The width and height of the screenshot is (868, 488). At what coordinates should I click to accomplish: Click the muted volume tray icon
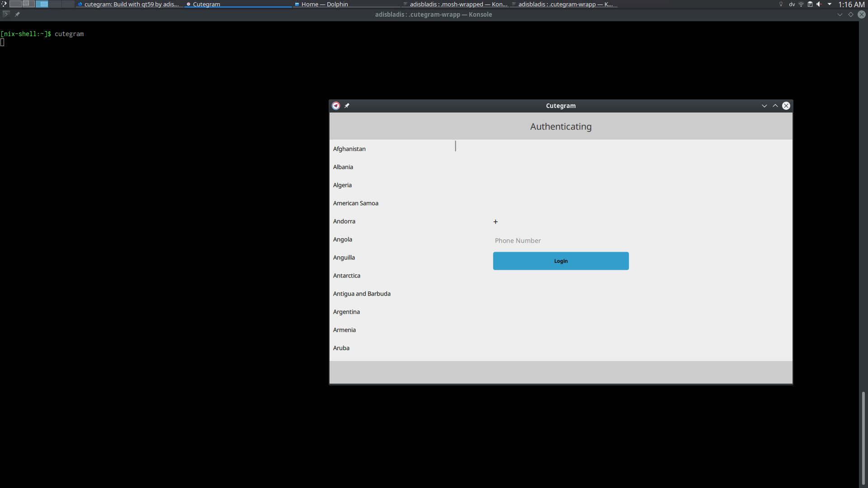(x=819, y=4)
